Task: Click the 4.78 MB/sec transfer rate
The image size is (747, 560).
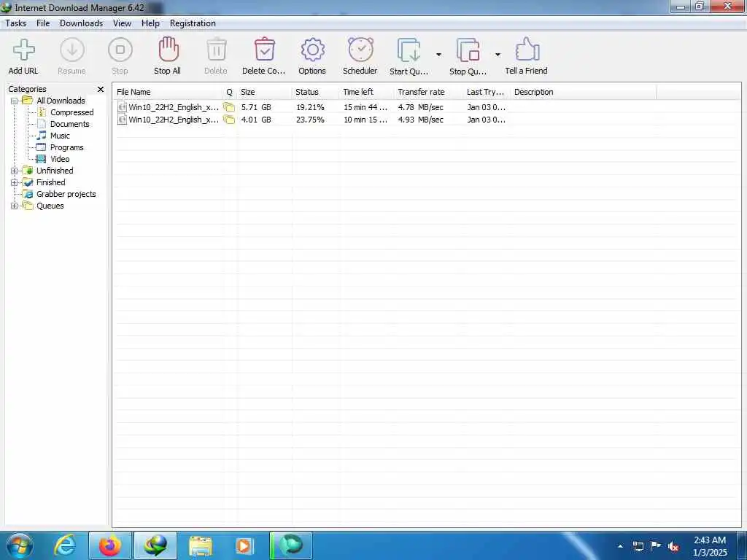Action: [421, 108]
